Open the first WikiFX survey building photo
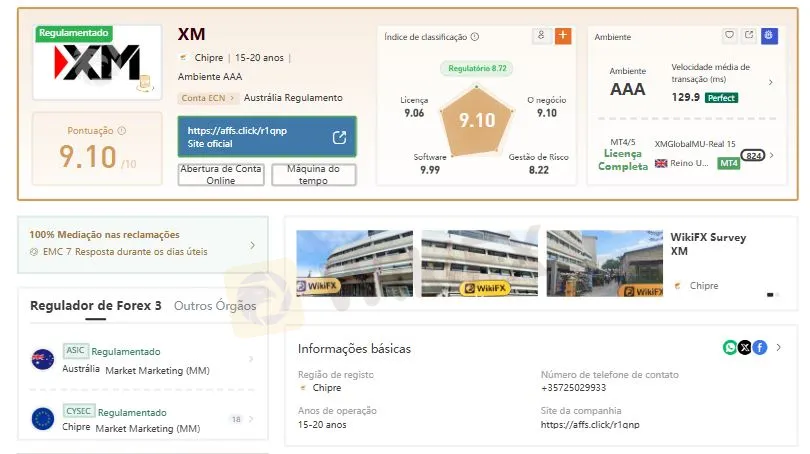This screenshot has width=810, height=454. coord(354,264)
